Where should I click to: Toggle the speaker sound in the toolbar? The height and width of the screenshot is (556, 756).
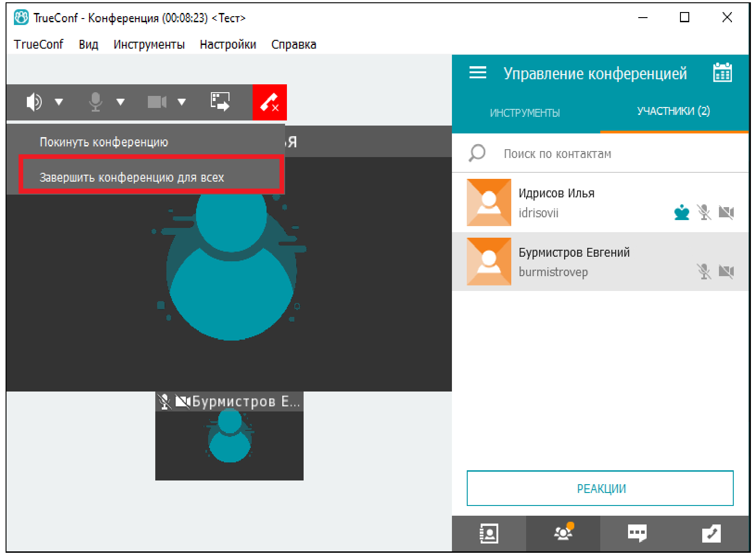point(34,101)
